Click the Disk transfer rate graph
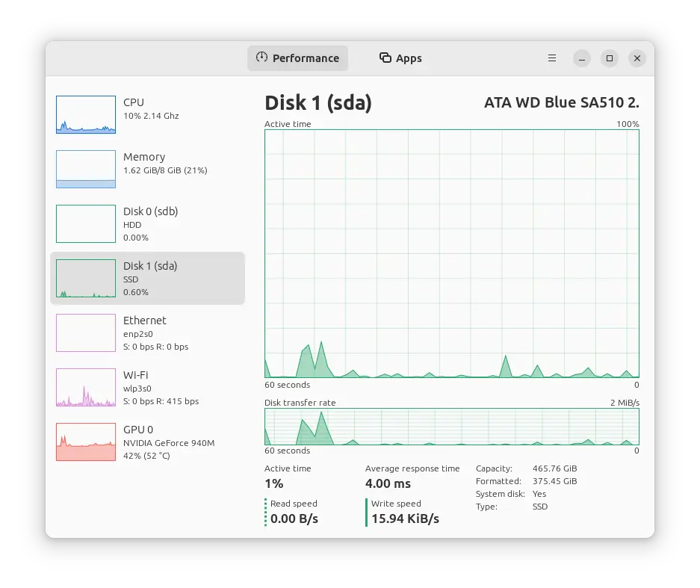The width and height of the screenshot is (700, 588). [x=451, y=427]
